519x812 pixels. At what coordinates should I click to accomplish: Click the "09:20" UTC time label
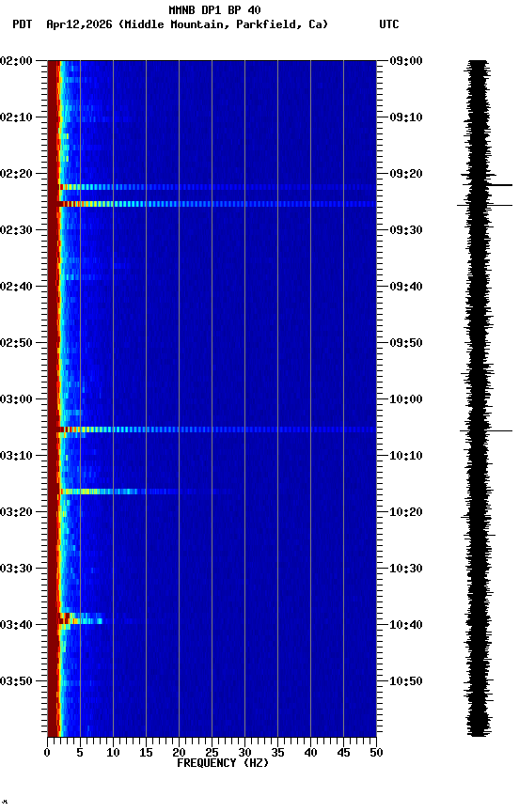click(x=406, y=174)
